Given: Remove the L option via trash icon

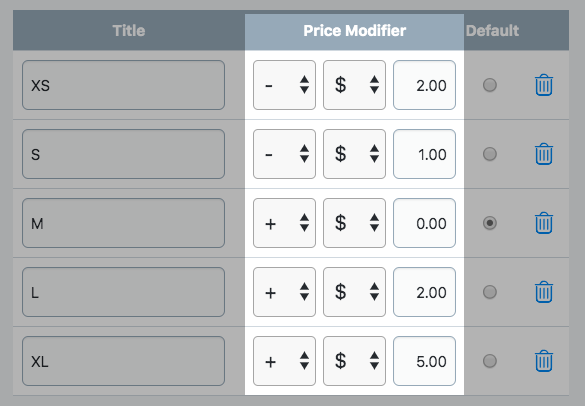Looking at the screenshot, I should pos(544,292).
